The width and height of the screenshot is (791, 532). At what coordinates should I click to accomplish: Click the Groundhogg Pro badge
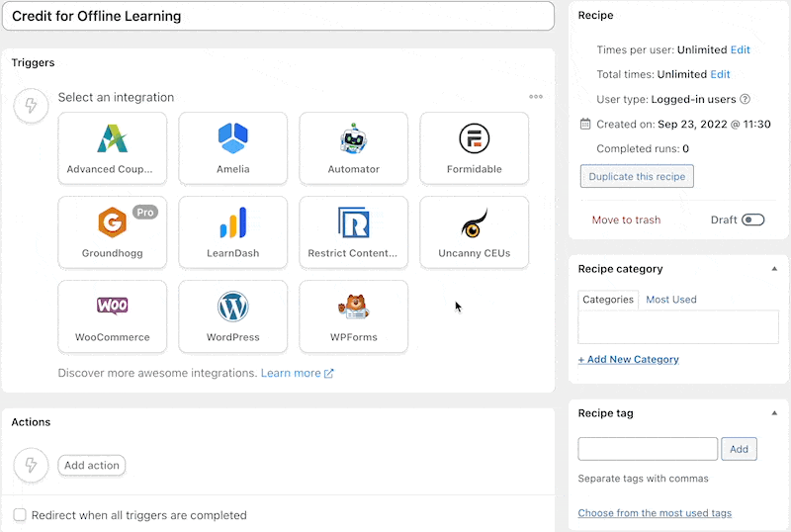click(145, 212)
